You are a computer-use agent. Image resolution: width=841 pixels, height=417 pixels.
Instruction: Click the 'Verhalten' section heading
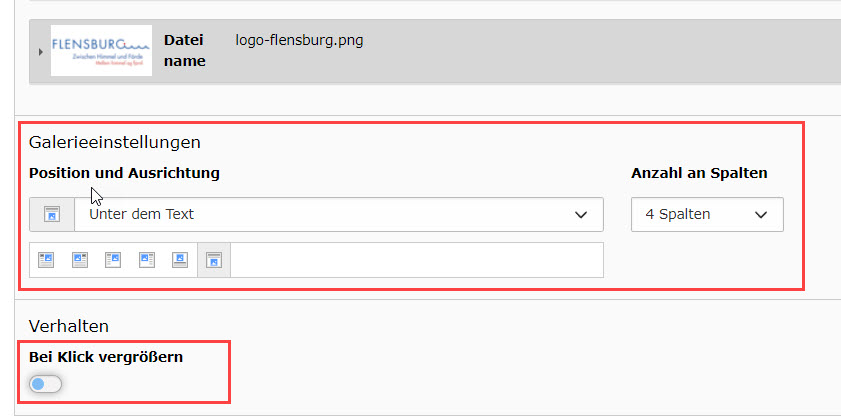(69, 325)
